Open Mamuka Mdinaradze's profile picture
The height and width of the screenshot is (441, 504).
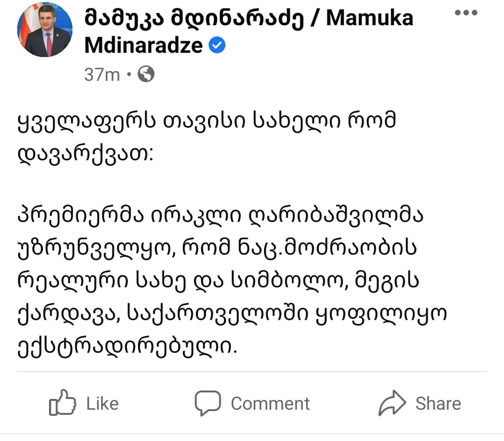point(45,30)
